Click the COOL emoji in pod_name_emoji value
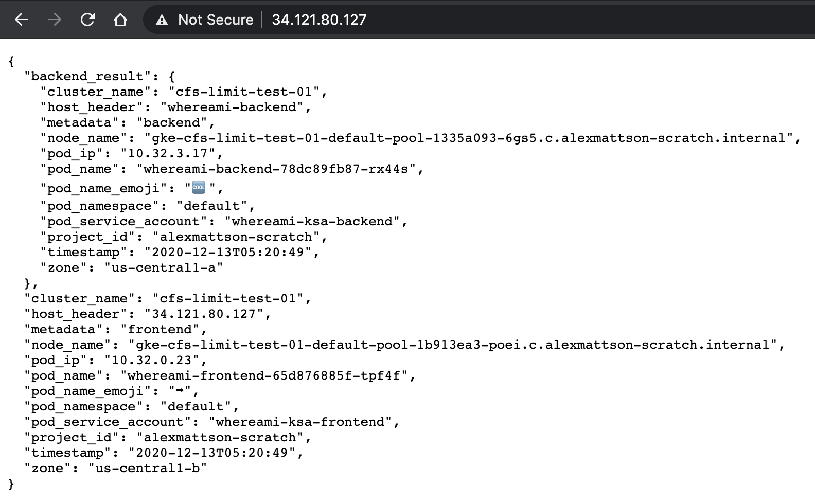The width and height of the screenshot is (815, 504). [x=199, y=187]
